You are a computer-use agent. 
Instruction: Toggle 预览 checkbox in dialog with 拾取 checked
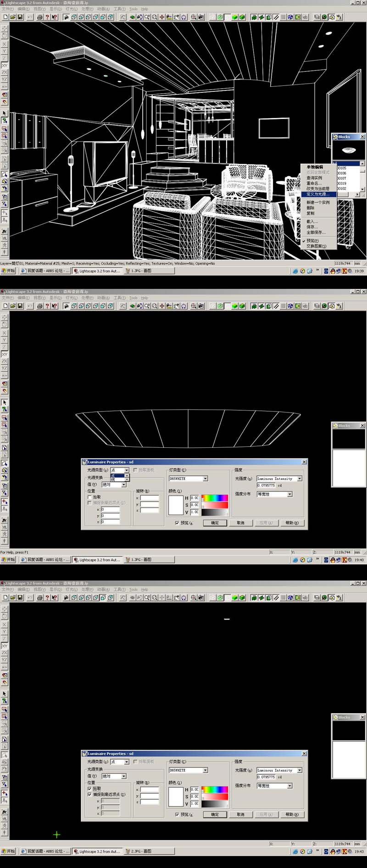click(x=177, y=814)
